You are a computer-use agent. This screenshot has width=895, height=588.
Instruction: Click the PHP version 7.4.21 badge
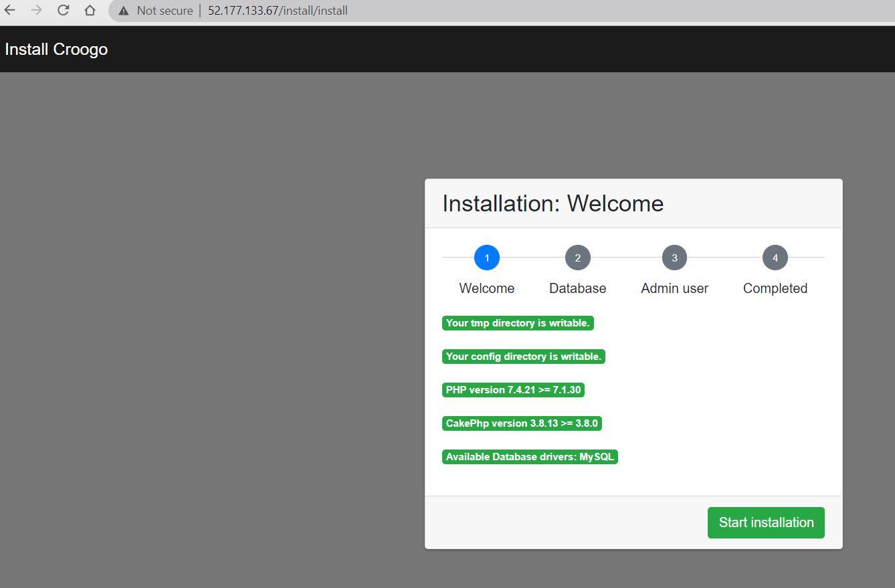[513, 390]
